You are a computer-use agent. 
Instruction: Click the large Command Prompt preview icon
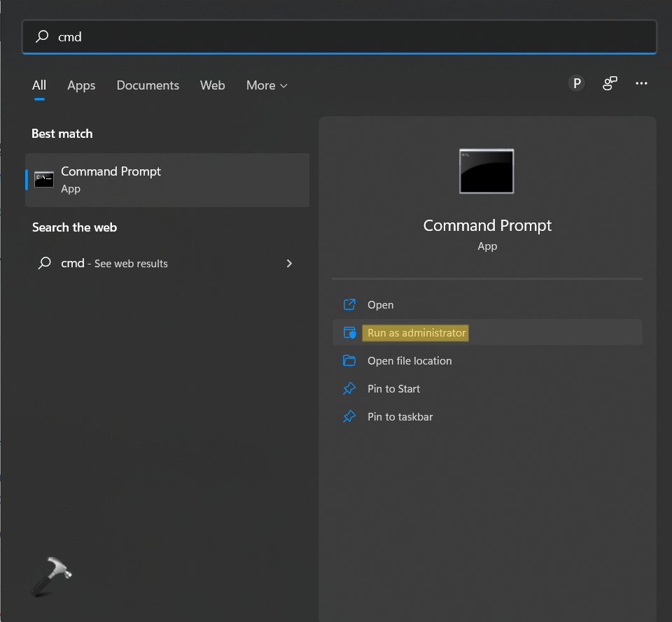(486, 171)
